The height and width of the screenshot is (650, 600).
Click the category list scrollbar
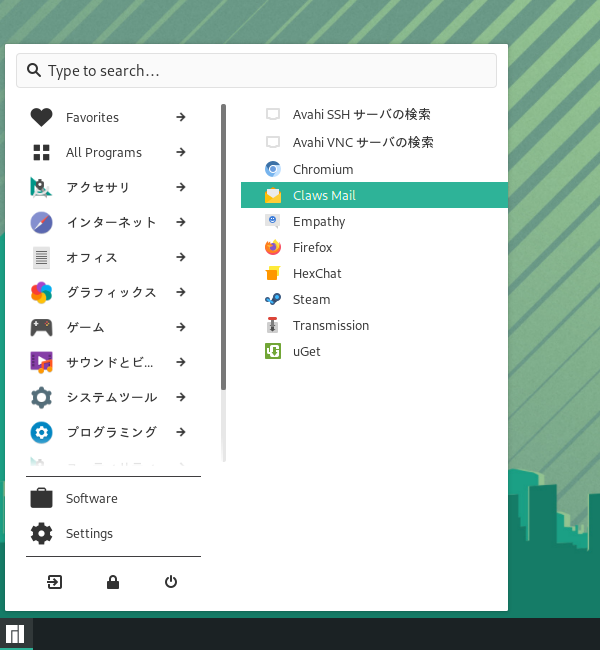click(223, 247)
